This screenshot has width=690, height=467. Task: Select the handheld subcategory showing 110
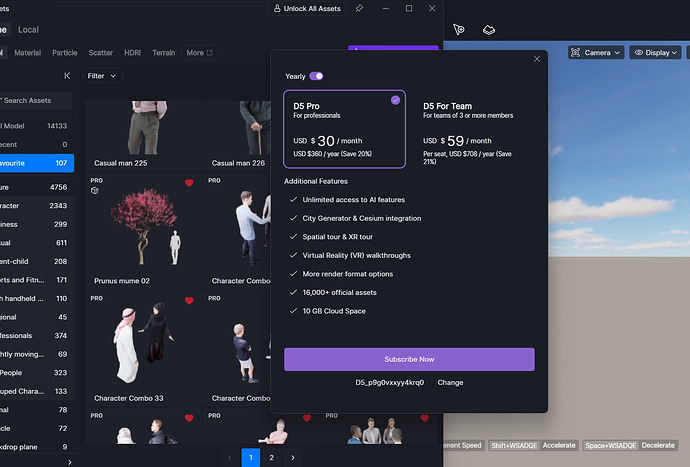pos(37,298)
